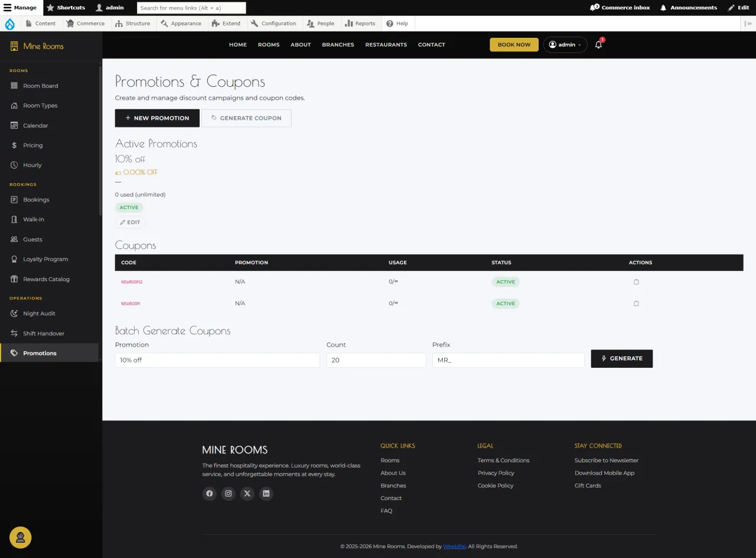This screenshot has width=756, height=558.
Task: Open the WeebPal link in the footer
Action: 455,547
